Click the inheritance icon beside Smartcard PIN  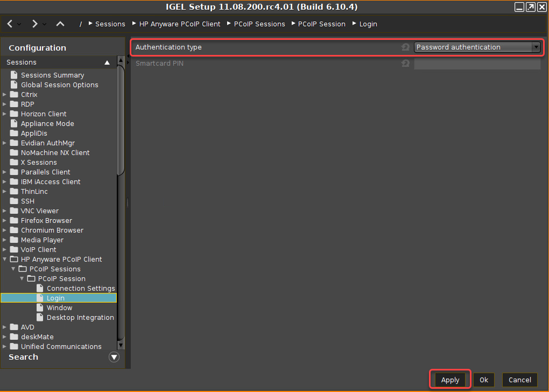[x=405, y=63]
